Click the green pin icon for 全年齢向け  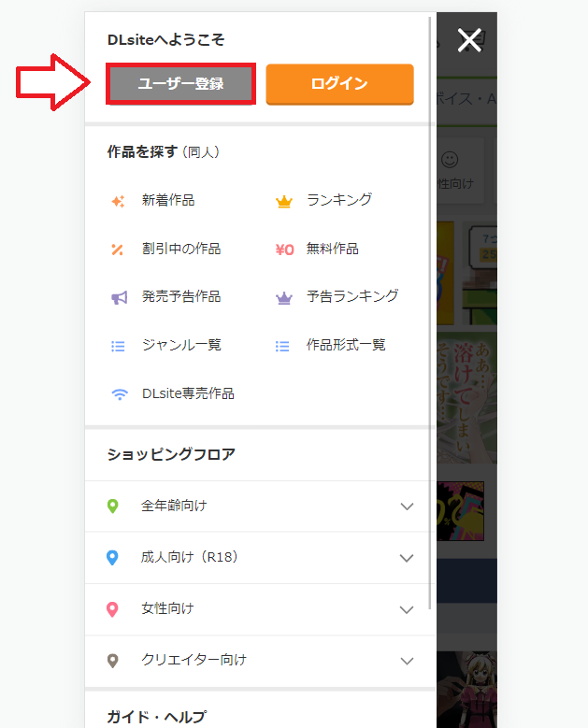point(112,507)
